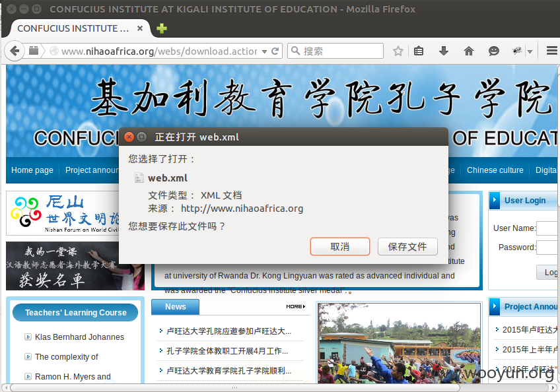The height and width of the screenshot is (392, 560).
Task: Click the 取消 cancel button
Action: tap(339, 247)
